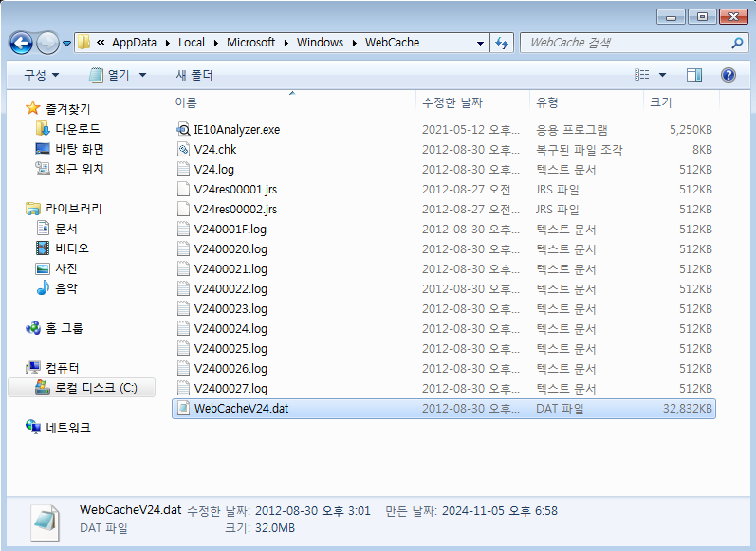The width and height of the screenshot is (756, 551).
Task: Sort by 유형 column header
Action: (586, 102)
